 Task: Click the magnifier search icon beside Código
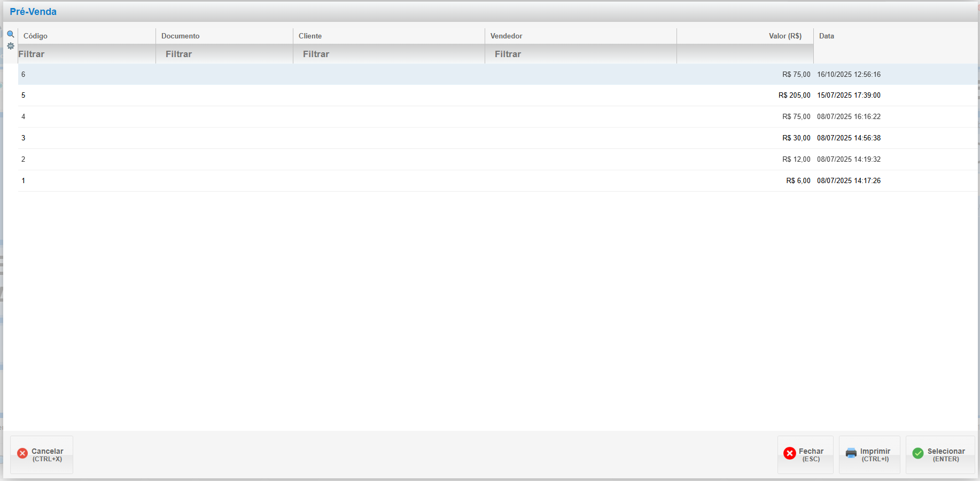pos(10,34)
